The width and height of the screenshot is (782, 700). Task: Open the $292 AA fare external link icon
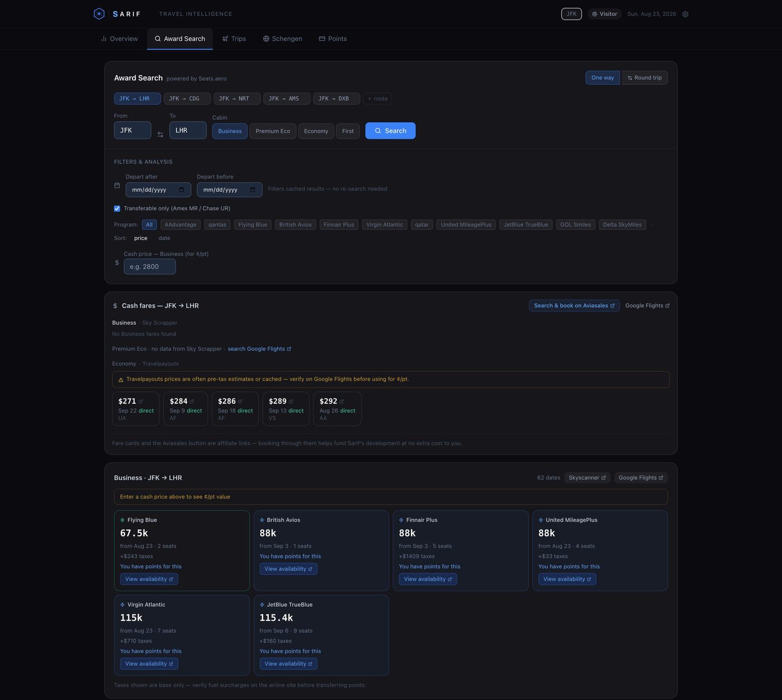pyautogui.click(x=341, y=401)
